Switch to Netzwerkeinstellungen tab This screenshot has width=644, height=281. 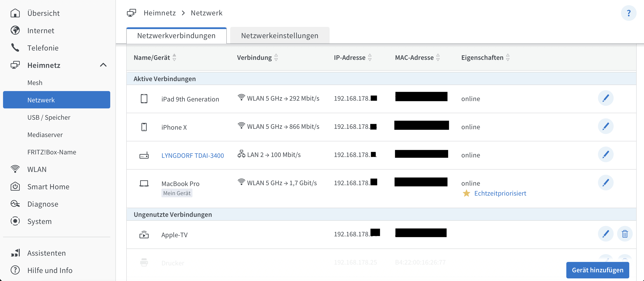[279, 36]
